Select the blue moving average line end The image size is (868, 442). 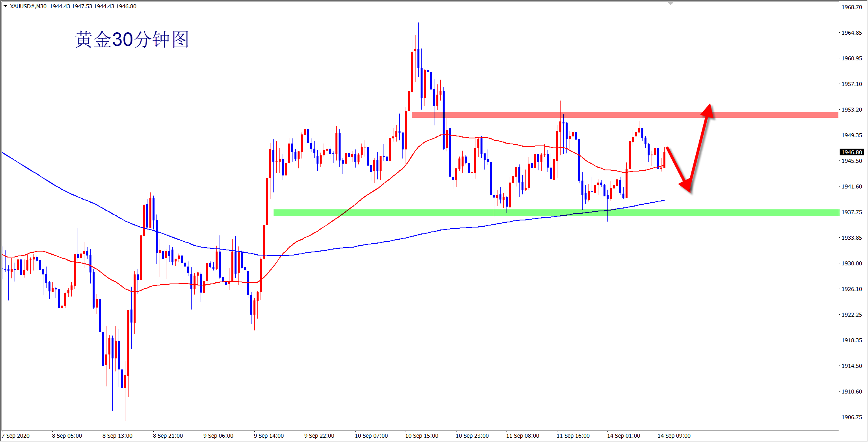[663, 201]
